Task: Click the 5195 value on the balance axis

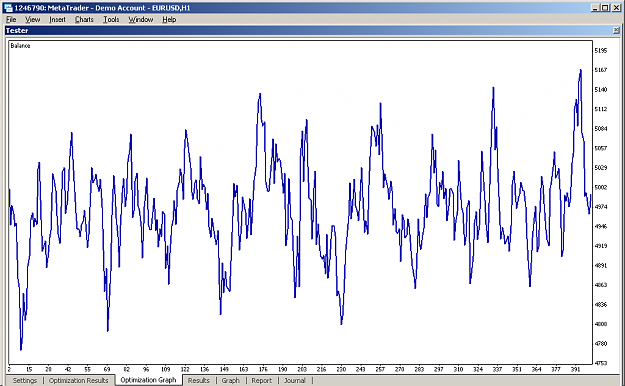Action: 601,51
